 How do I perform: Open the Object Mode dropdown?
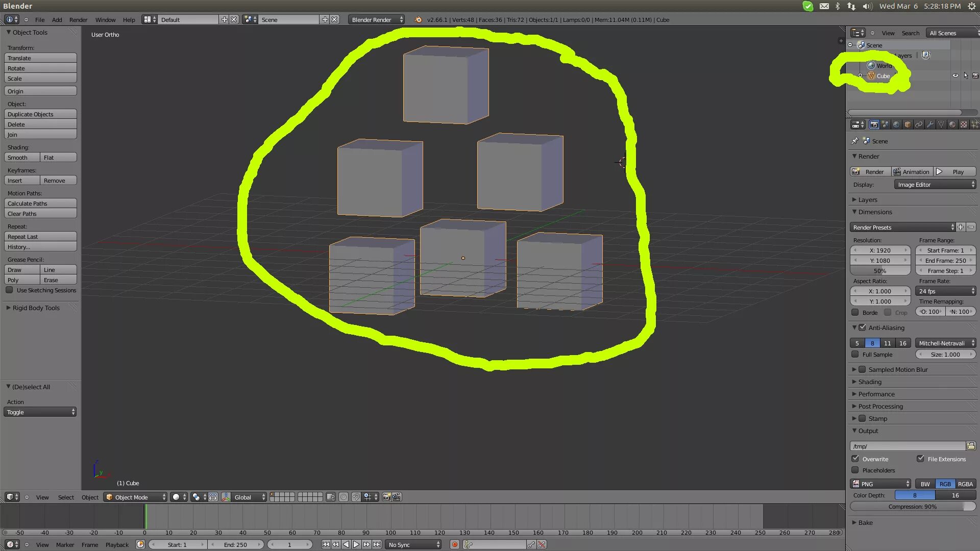coord(135,497)
